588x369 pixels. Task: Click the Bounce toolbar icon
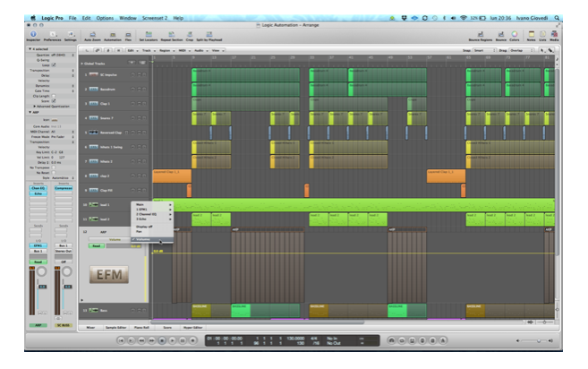point(501,34)
